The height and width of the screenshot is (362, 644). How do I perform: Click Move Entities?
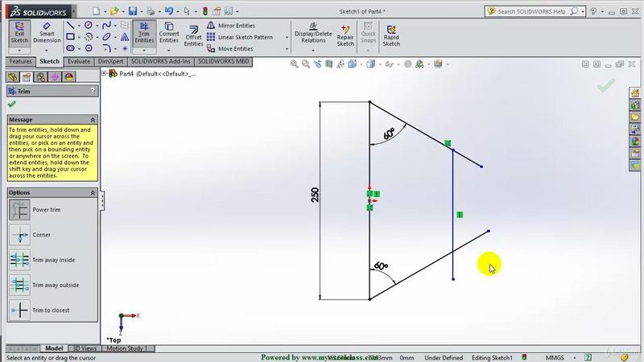pyautogui.click(x=230, y=48)
